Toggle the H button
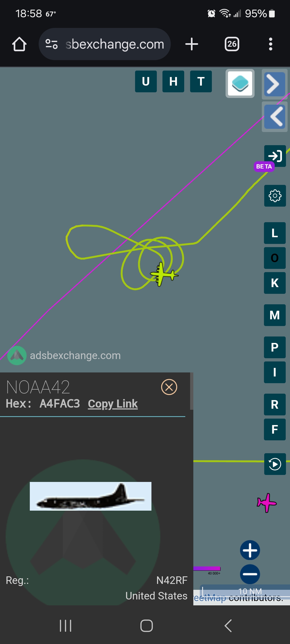This screenshot has width=290, height=644. pyautogui.click(x=173, y=81)
